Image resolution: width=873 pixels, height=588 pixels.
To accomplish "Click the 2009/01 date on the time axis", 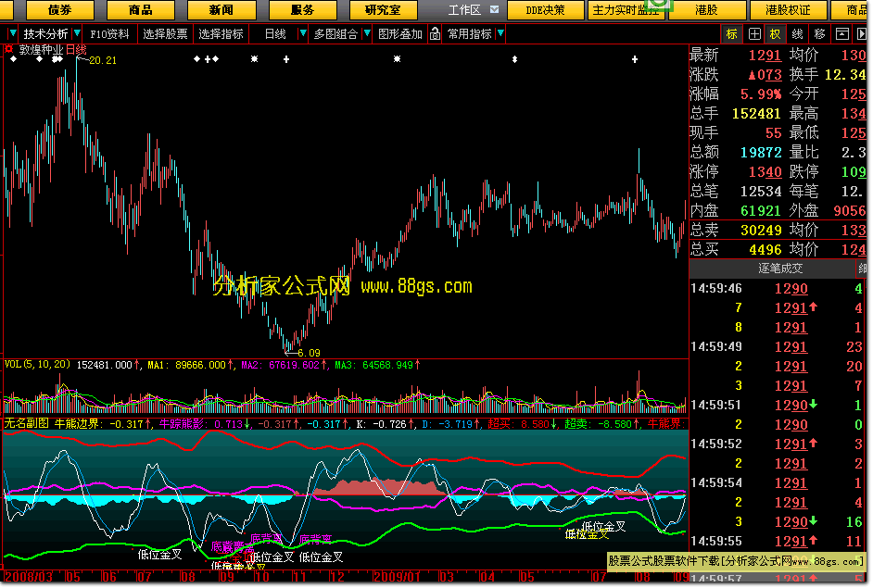I will coord(397,576).
